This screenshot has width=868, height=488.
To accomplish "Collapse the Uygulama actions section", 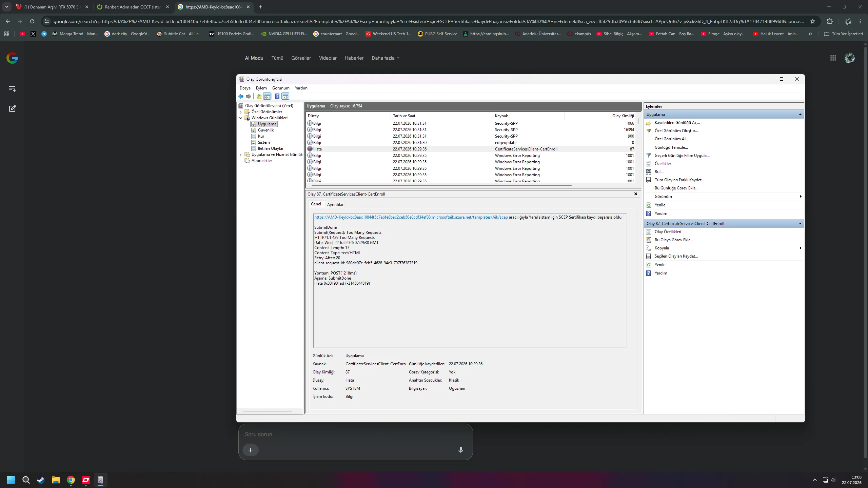I will pyautogui.click(x=800, y=115).
